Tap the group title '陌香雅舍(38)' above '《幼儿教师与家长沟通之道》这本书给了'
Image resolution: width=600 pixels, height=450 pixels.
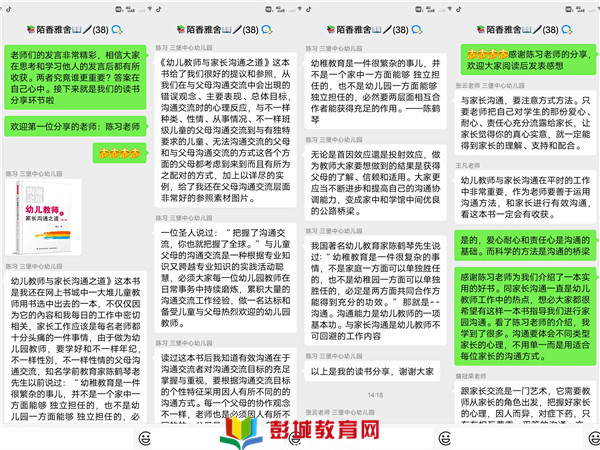(x=217, y=29)
